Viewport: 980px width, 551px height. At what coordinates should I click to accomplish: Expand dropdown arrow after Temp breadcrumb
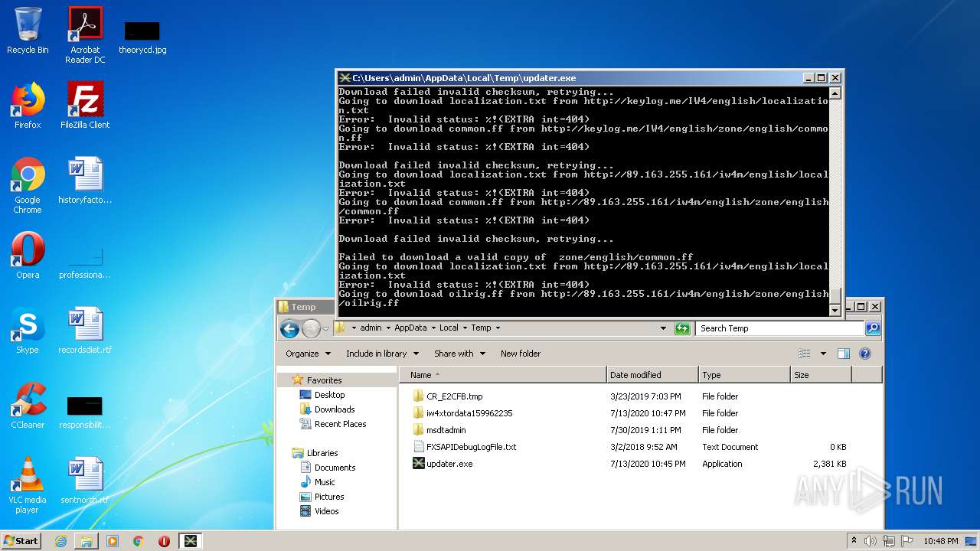pyautogui.click(x=498, y=328)
